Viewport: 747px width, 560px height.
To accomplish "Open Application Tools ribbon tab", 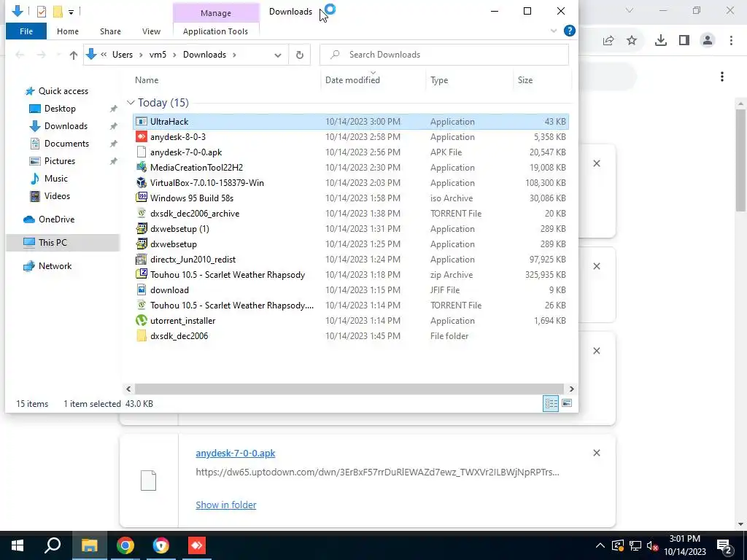I will click(215, 31).
